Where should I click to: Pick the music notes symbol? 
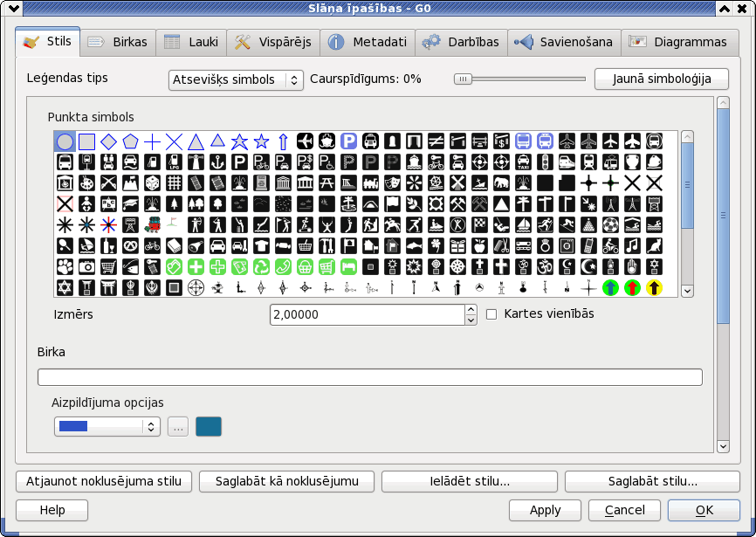(x=633, y=246)
